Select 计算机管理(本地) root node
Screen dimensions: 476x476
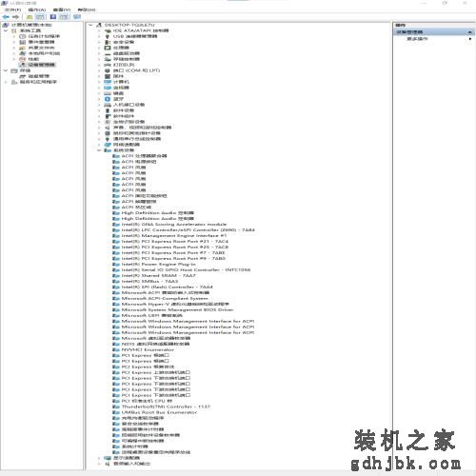pos(31,25)
